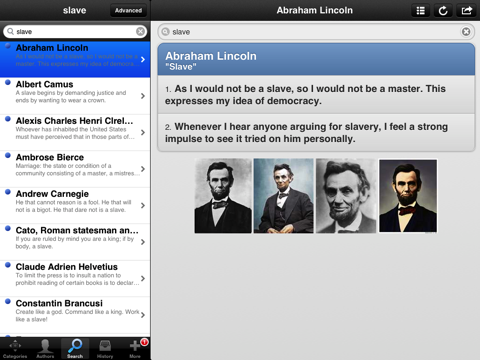Expand the Ambrose Bierce entry chevron
This screenshot has height=360, width=480.
[143, 169]
